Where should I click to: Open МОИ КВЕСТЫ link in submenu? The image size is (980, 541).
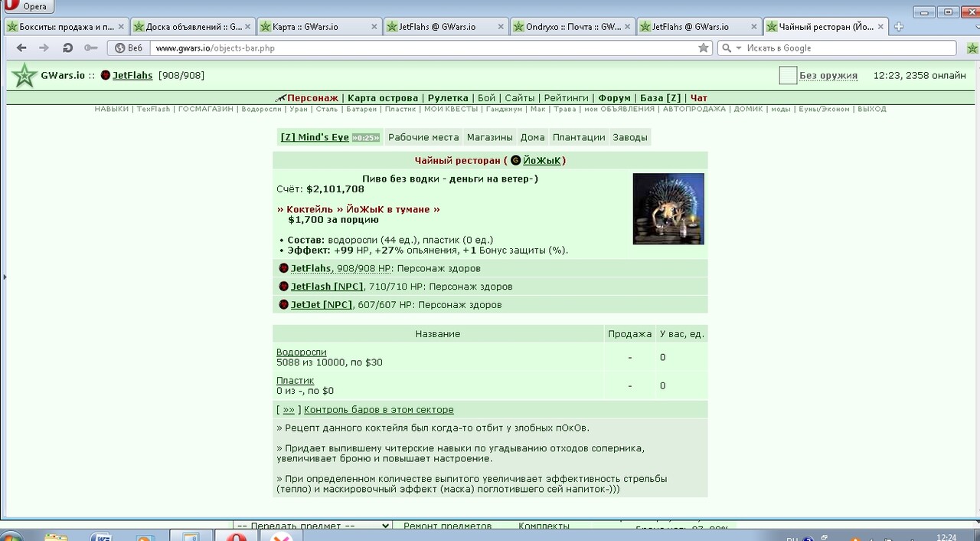[451, 110]
